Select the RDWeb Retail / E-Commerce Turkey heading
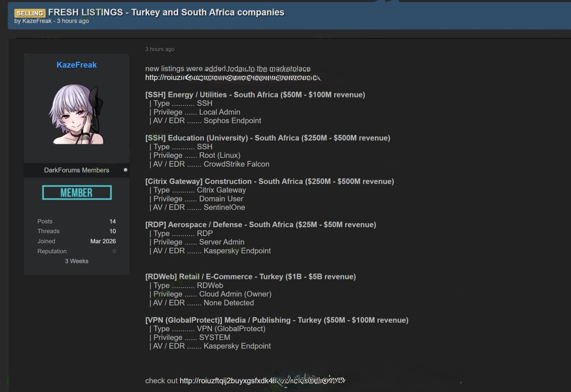 [251, 276]
